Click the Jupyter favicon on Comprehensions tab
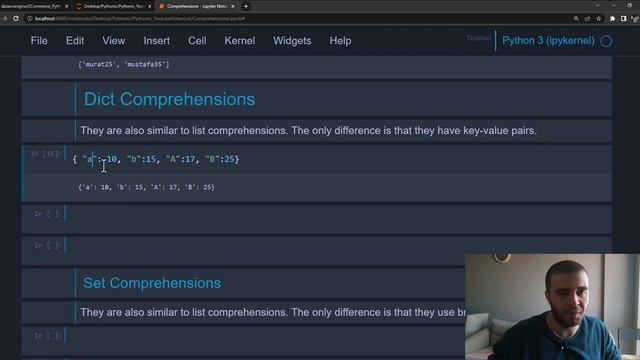Viewport: 640px width, 360px height. [x=162, y=6]
